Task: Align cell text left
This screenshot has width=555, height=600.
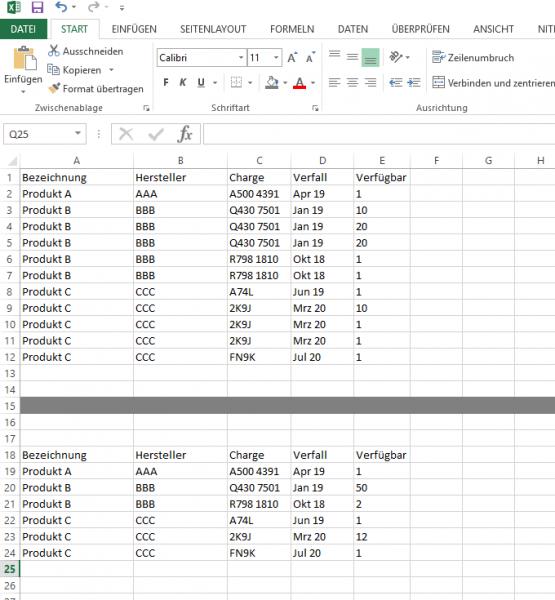Action: pos(335,82)
